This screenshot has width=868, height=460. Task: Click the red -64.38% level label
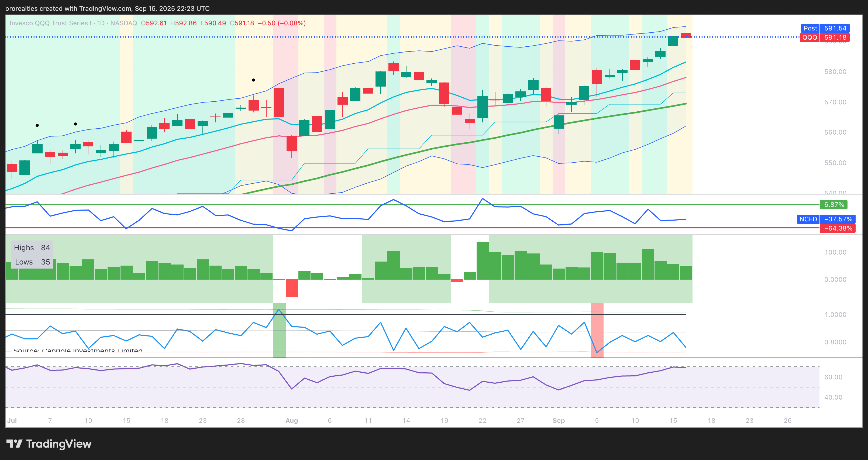pyautogui.click(x=838, y=228)
